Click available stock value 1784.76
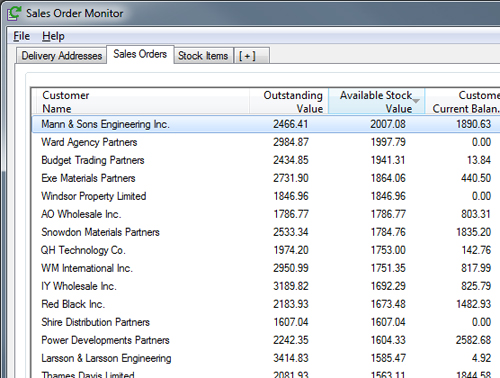The width and height of the screenshot is (500, 378). coord(388,232)
